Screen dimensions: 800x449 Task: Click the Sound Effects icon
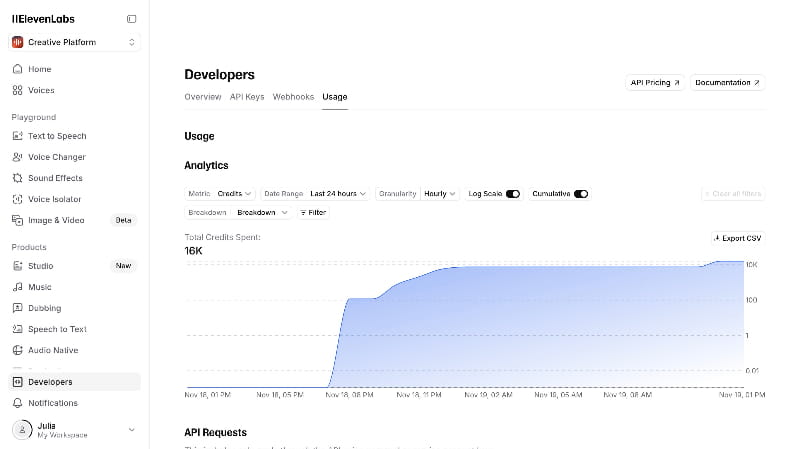pyautogui.click(x=17, y=178)
